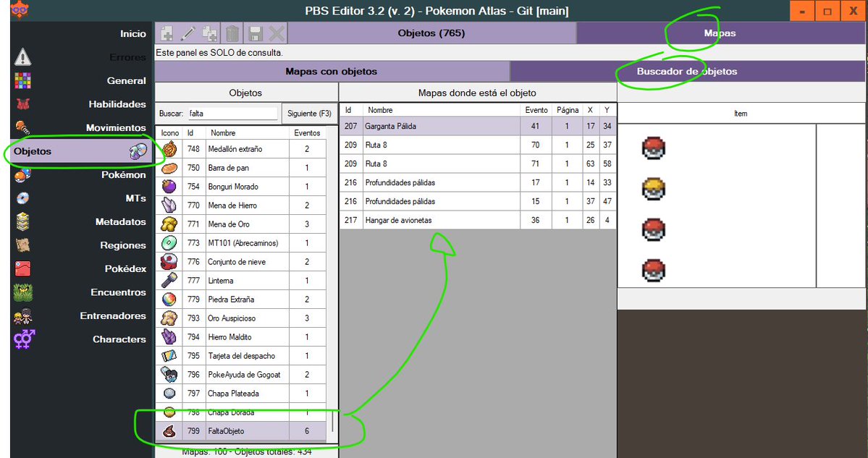Click the Item column header

[x=741, y=114]
